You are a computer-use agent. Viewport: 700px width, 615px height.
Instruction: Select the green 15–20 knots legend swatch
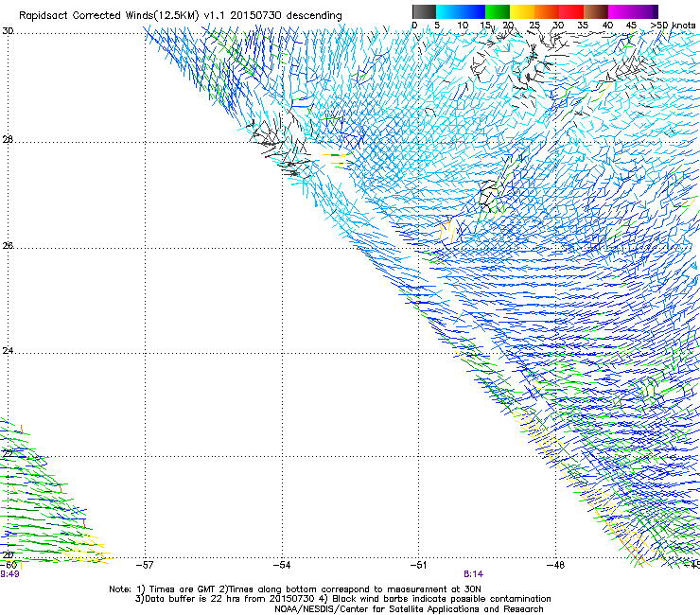(x=498, y=11)
